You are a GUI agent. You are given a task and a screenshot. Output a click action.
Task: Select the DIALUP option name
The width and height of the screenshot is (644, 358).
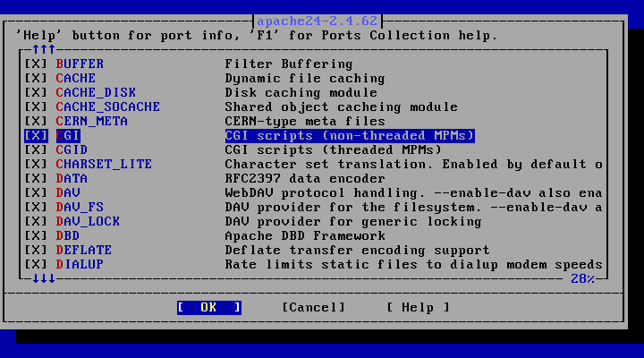[x=80, y=265]
